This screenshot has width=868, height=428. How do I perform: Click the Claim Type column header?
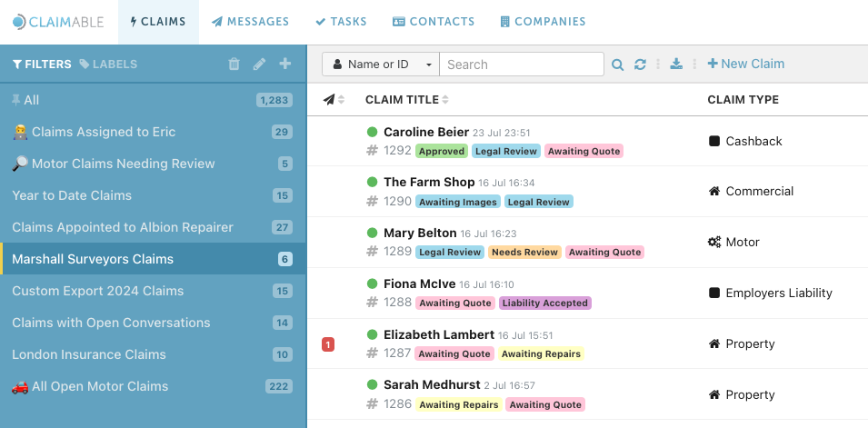743,100
